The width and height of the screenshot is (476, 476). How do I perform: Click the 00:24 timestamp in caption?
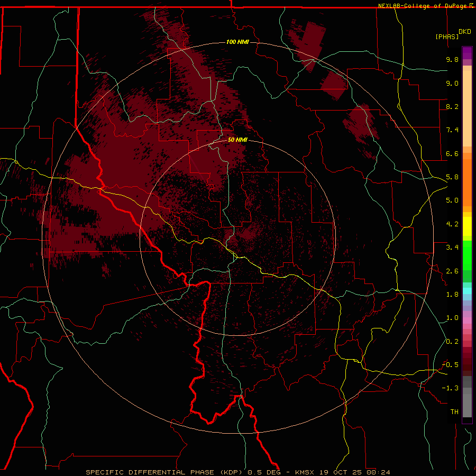(x=378, y=472)
